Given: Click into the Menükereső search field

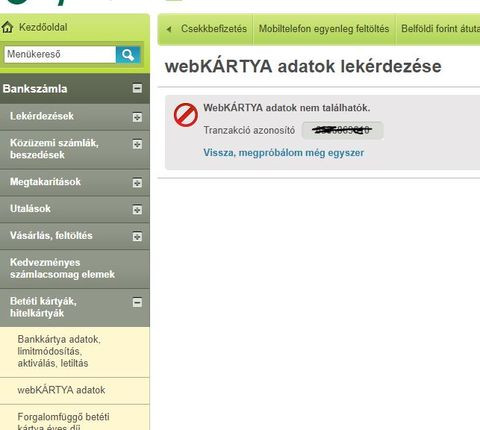Looking at the screenshot, I should (x=60, y=54).
